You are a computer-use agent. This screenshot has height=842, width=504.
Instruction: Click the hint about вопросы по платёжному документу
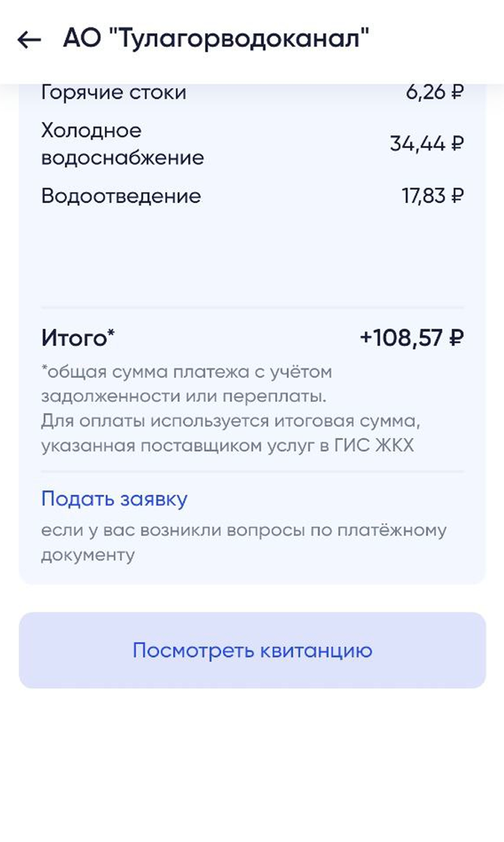[243, 542]
